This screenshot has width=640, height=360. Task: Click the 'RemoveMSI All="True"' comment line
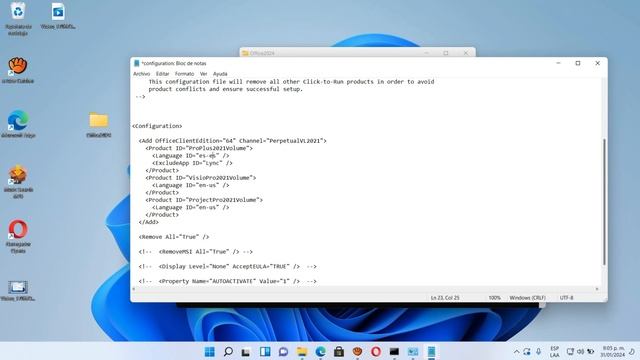(196, 252)
